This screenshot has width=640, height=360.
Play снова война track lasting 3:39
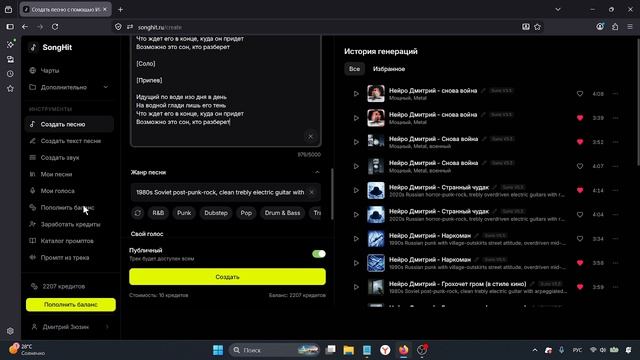click(x=356, y=118)
